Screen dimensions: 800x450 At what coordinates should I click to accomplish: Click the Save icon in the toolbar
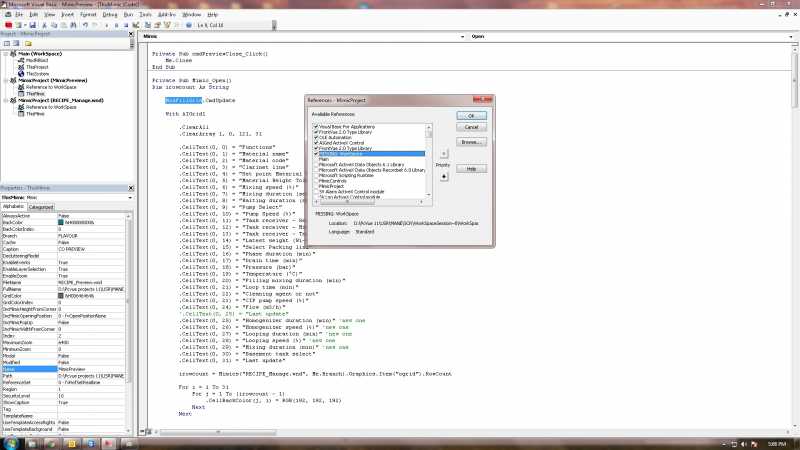pos(33,25)
